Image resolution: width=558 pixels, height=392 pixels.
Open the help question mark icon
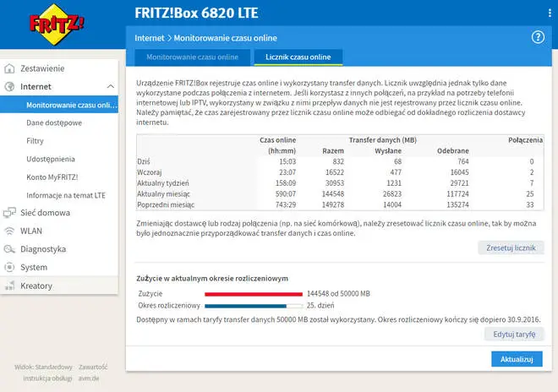538,37
